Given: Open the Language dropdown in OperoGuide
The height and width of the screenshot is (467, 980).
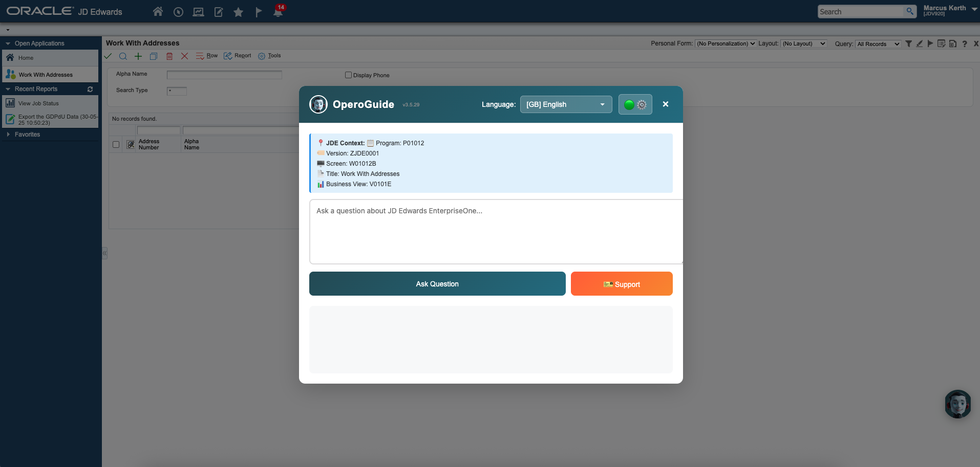Looking at the screenshot, I should (x=565, y=104).
